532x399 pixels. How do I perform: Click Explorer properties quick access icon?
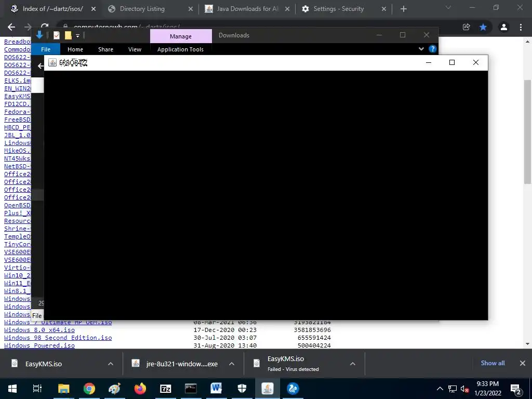pyautogui.click(x=57, y=35)
